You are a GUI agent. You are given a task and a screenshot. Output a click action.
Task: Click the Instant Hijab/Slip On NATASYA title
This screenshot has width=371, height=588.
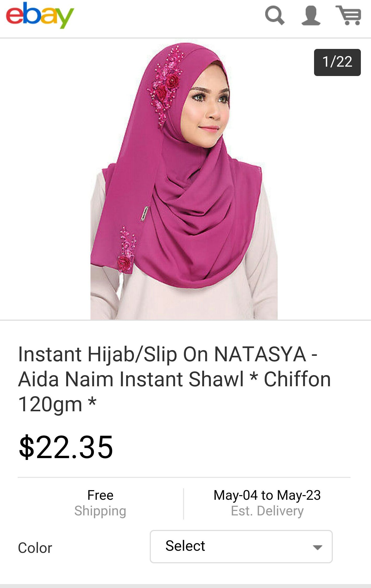pos(174,379)
